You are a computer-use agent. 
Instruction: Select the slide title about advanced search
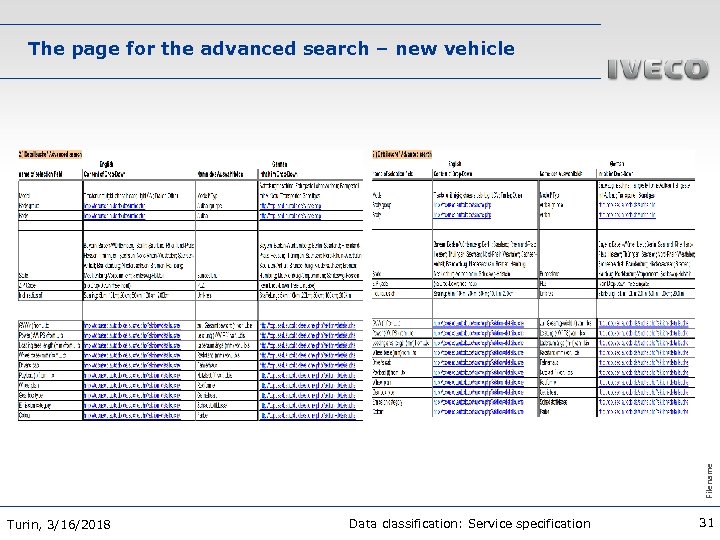coord(271,49)
